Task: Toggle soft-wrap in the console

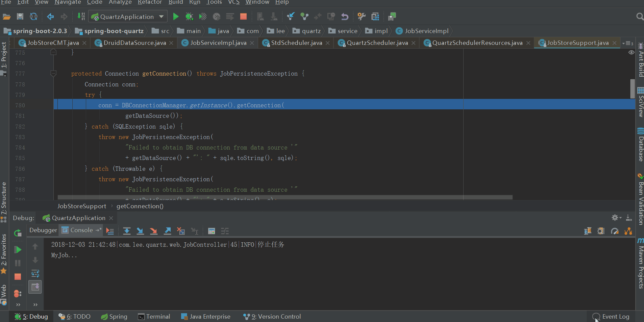Action: coord(35,273)
